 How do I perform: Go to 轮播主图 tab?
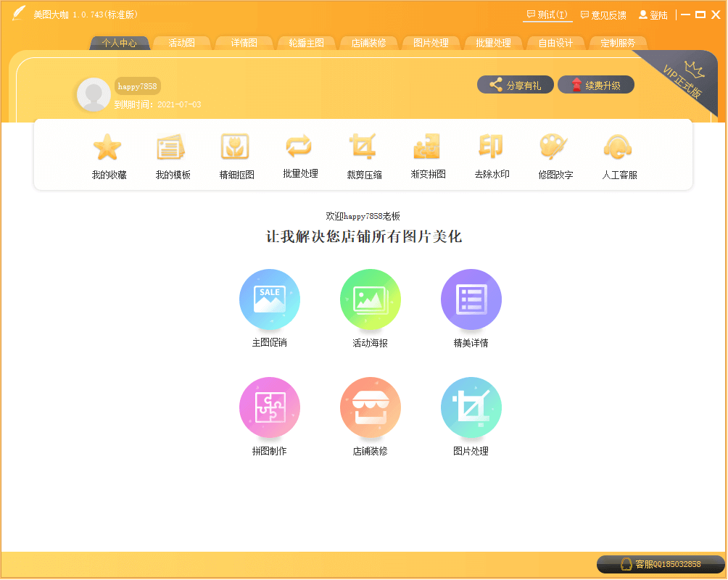pos(306,43)
